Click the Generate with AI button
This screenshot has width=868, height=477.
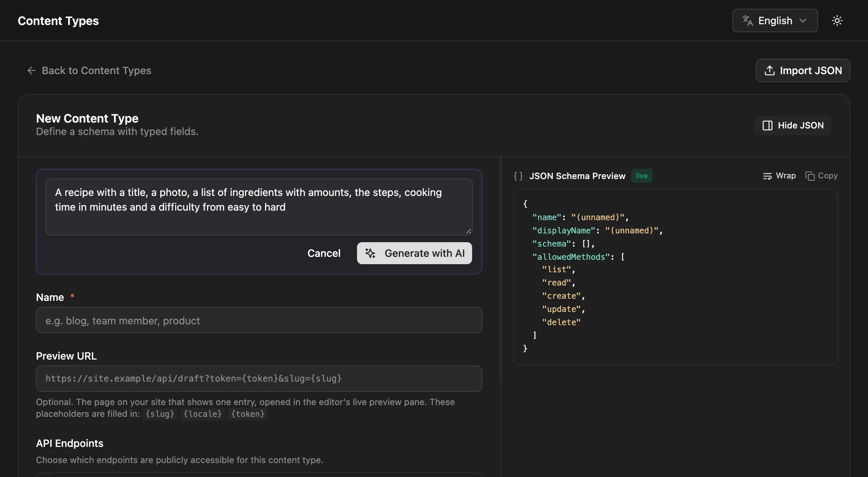(414, 253)
